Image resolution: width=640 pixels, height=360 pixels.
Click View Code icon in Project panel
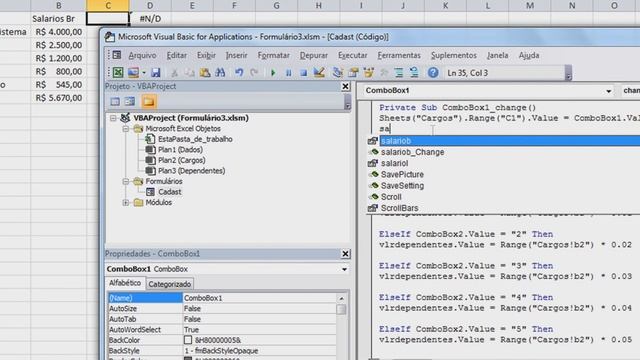[115, 102]
